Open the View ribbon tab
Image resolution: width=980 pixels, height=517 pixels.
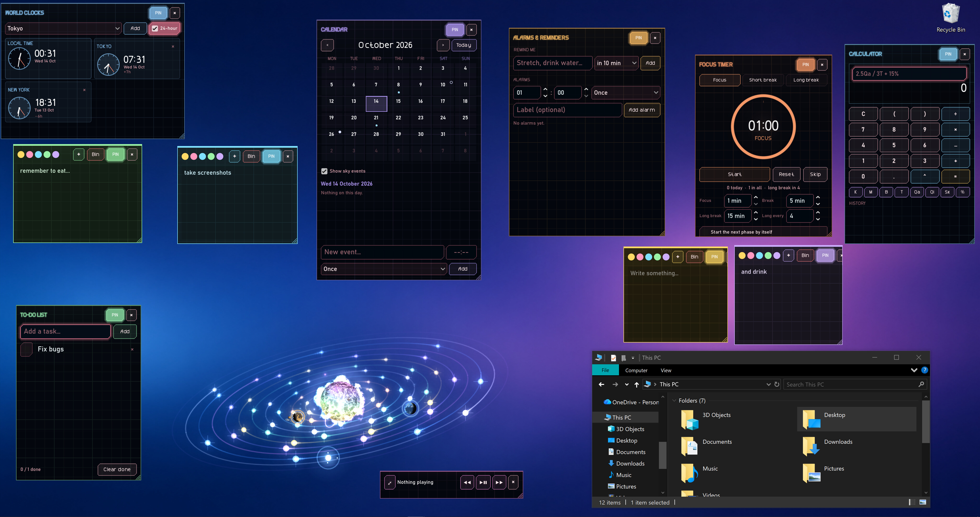666,370
